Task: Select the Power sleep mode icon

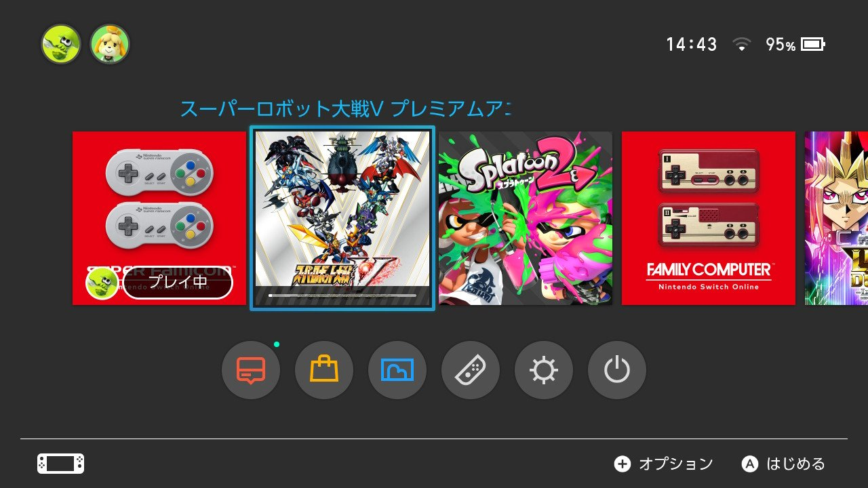Action: [x=617, y=370]
